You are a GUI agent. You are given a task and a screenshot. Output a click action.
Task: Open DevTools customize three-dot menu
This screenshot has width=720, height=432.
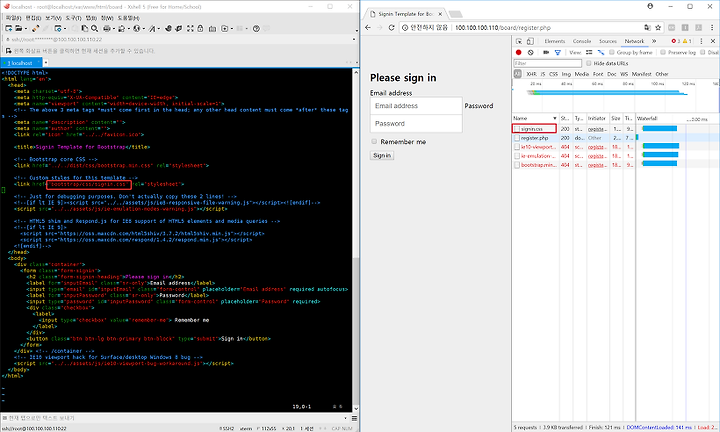point(701,41)
